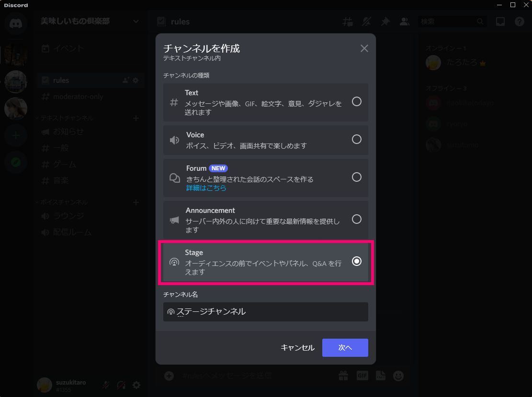This screenshot has height=397, width=532.
Task: Open the sticker picker icon
Action: (x=380, y=375)
